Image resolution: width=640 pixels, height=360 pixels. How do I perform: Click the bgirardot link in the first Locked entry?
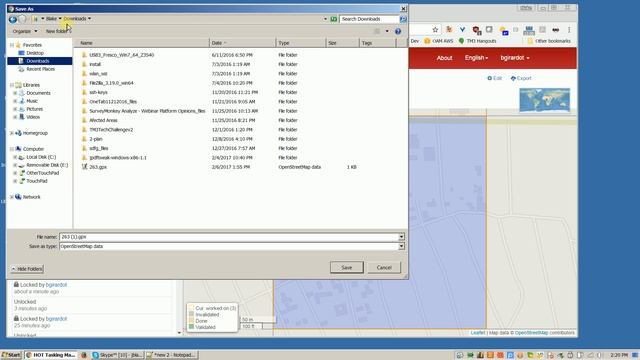[56, 285]
